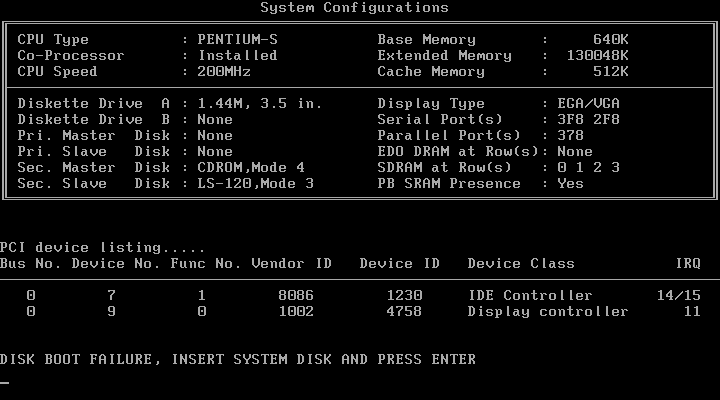
Task: Click the blinking cursor below error message
Action: click(x=5, y=383)
